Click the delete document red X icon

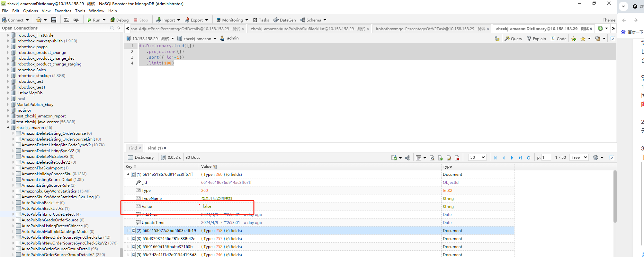pos(457,158)
